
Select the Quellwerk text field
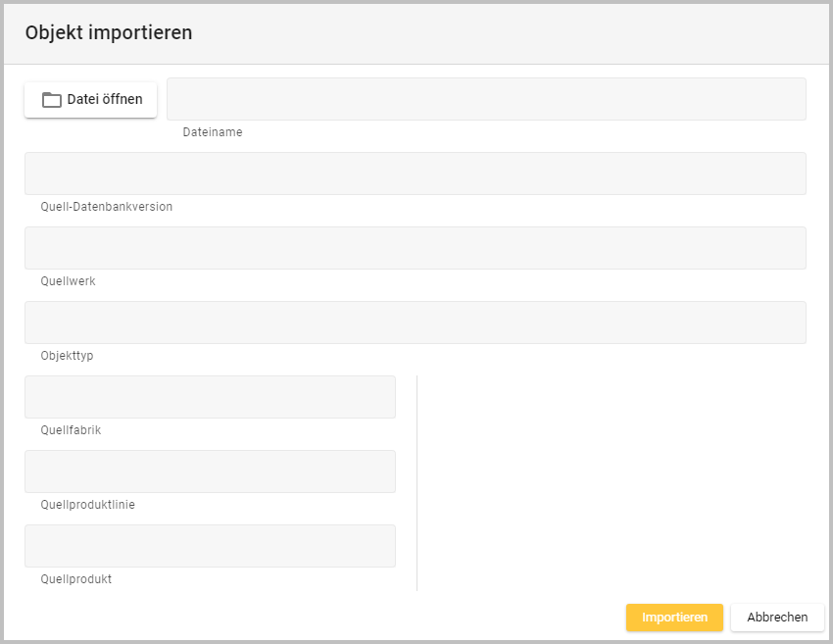tap(416, 248)
